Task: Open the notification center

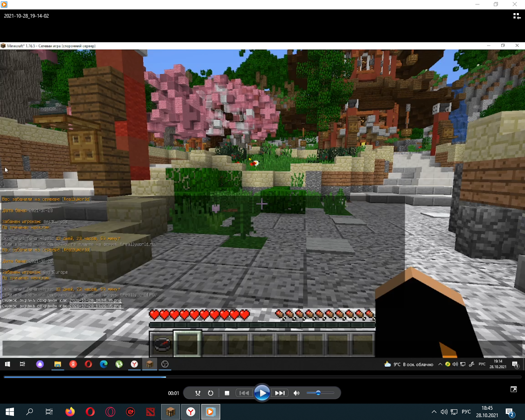Action: click(510, 412)
